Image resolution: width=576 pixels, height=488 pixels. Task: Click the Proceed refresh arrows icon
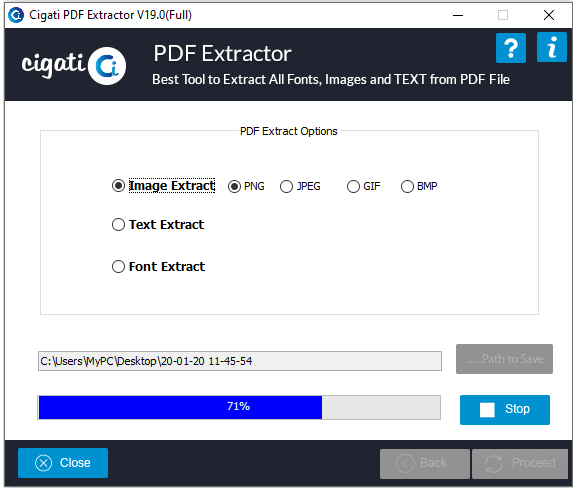(x=493, y=464)
